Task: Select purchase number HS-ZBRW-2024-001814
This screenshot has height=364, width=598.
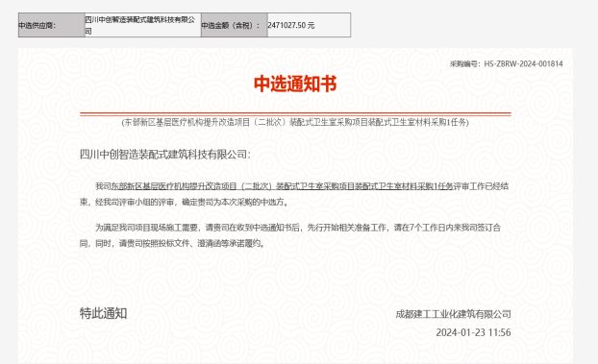Action: click(x=523, y=64)
